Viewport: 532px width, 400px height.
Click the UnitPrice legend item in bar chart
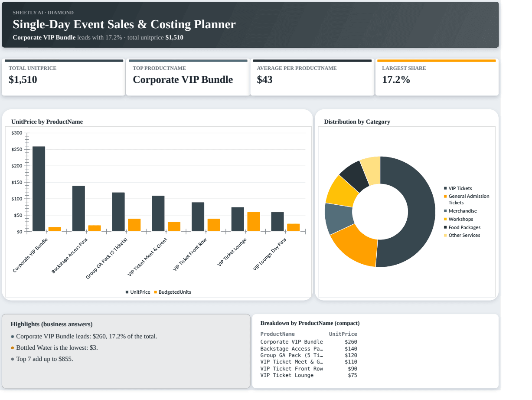click(x=138, y=292)
